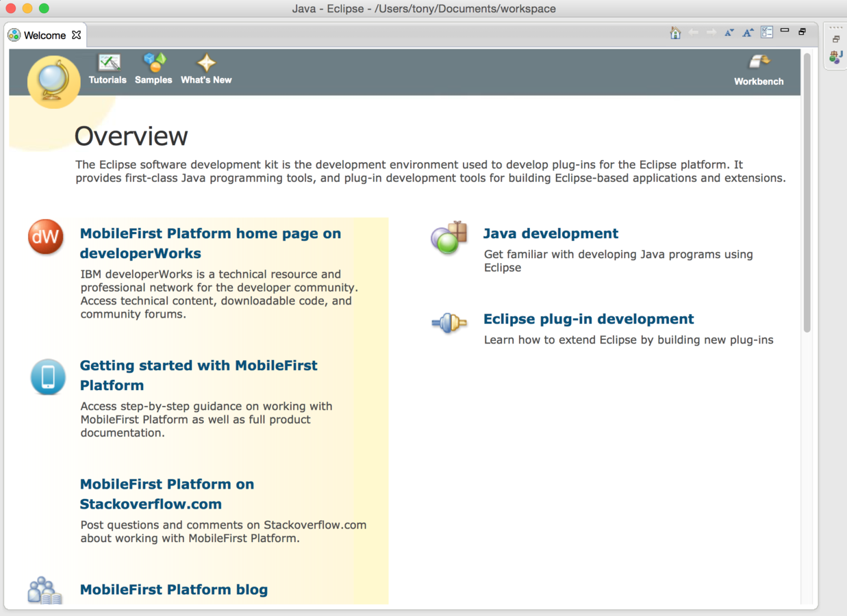Click the MobileFirst blog people icon
847x616 pixels.
tap(45, 590)
